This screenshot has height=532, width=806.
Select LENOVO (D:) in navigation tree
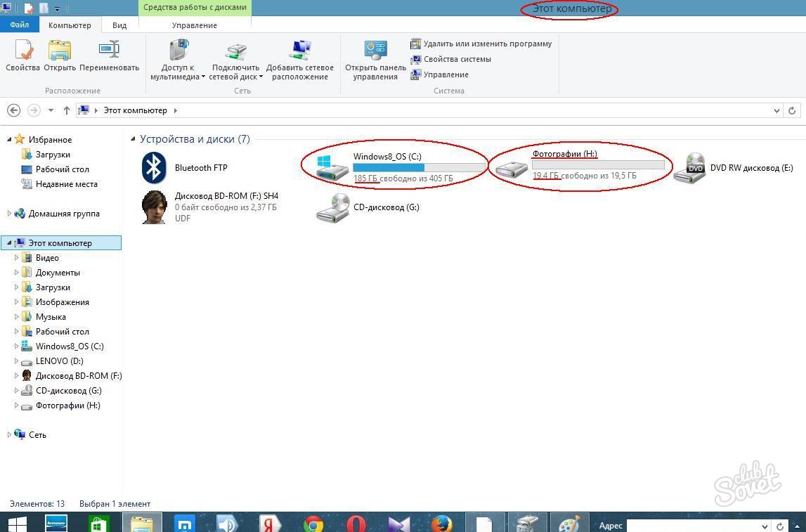point(59,361)
